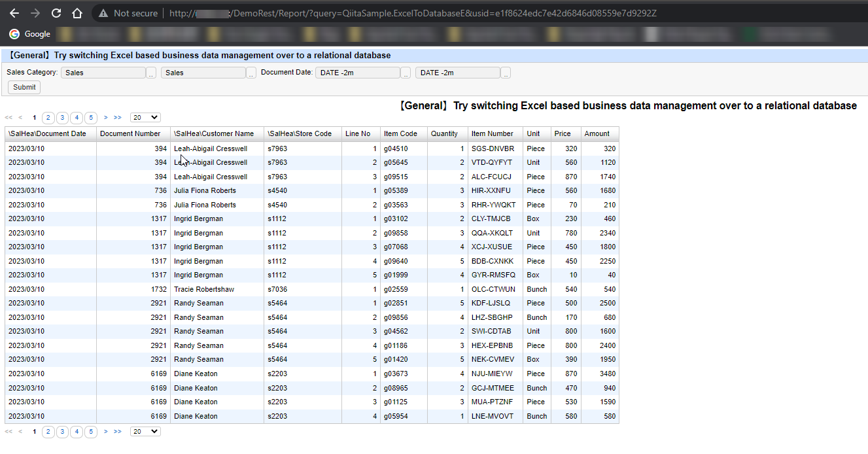Go to page 5 in top pager
Screen dimensions: 868x454
pos(91,118)
